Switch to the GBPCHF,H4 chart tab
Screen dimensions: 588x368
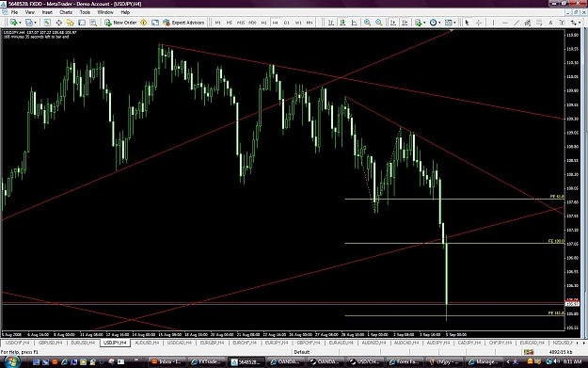click(x=309, y=343)
